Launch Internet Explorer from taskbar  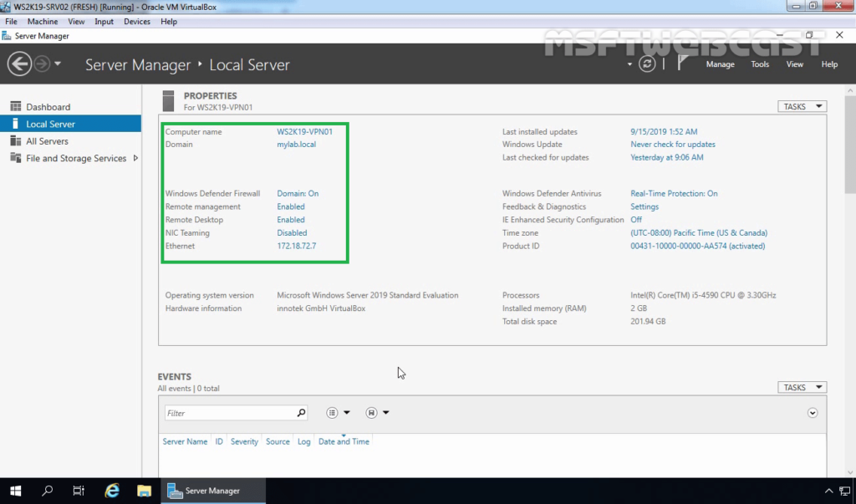(x=112, y=491)
